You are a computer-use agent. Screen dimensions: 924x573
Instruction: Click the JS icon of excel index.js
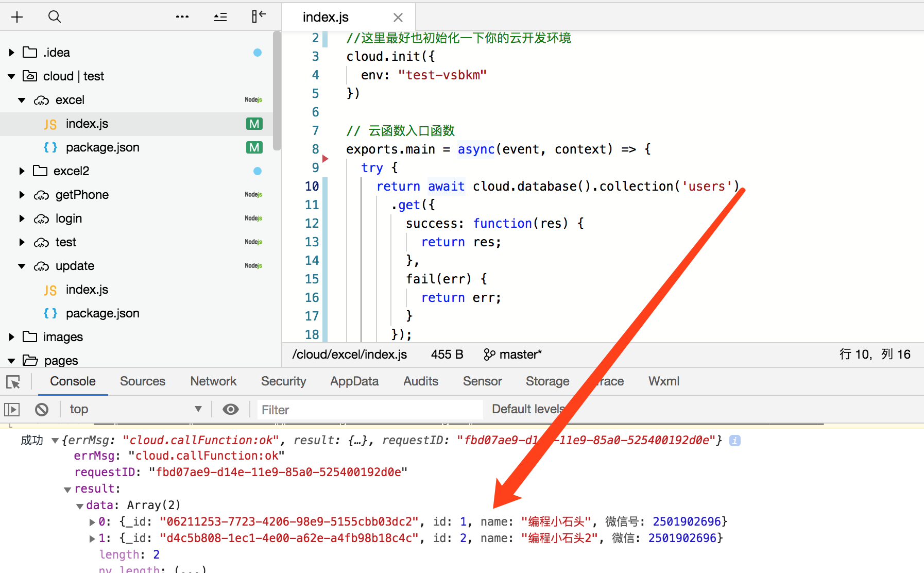[x=50, y=124]
